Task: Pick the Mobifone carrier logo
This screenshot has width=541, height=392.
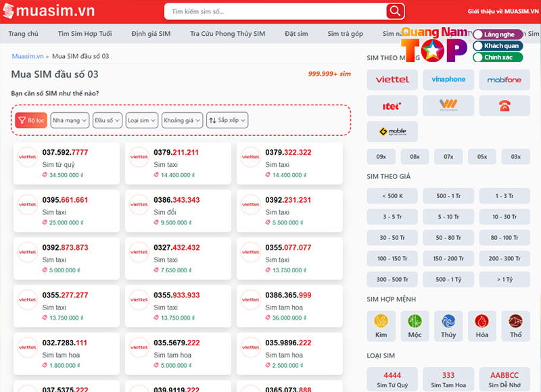Action: 504,80
